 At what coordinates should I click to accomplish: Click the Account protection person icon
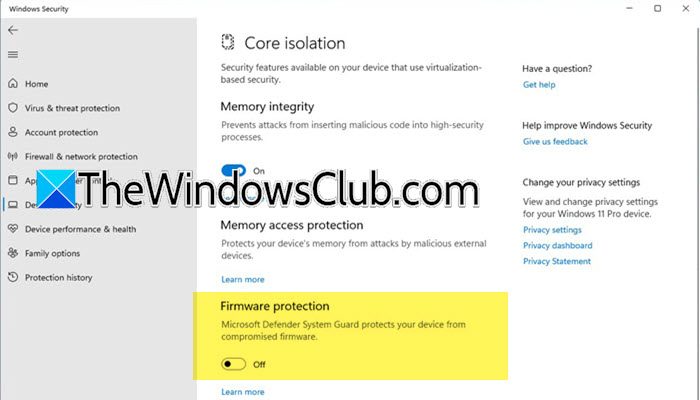click(x=12, y=132)
